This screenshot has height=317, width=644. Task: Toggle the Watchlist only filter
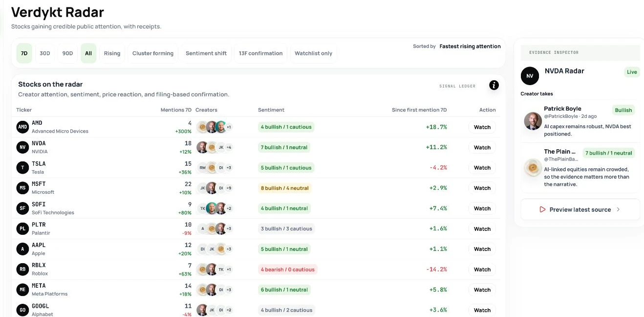coord(313,53)
